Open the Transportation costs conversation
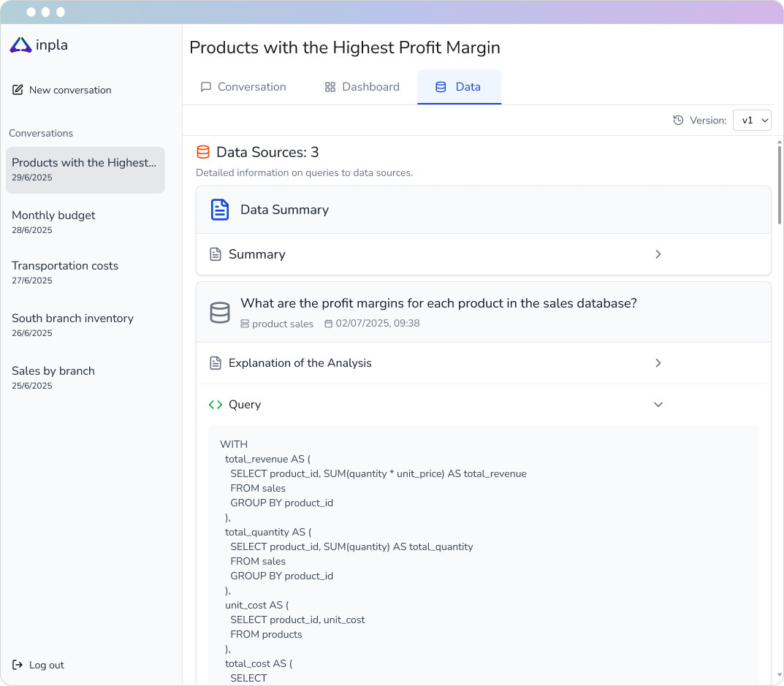This screenshot has height=686, width=784. [x=85, y=273]
